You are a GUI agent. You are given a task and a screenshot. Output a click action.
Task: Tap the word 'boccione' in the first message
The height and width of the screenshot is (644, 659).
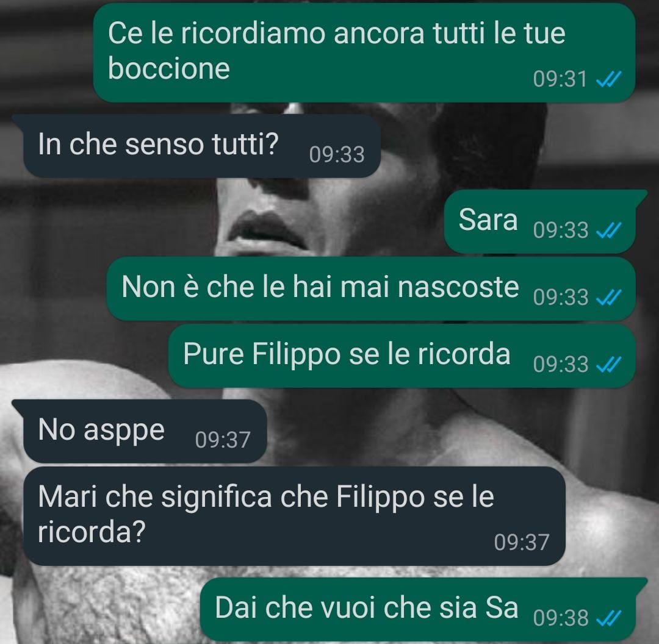point(169,68)
